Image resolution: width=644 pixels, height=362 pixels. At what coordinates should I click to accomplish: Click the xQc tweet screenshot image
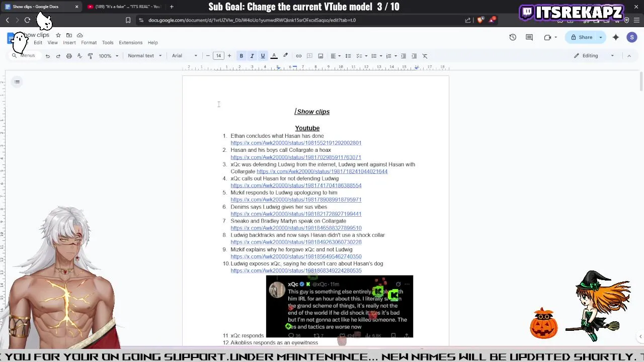click(340, 306)
